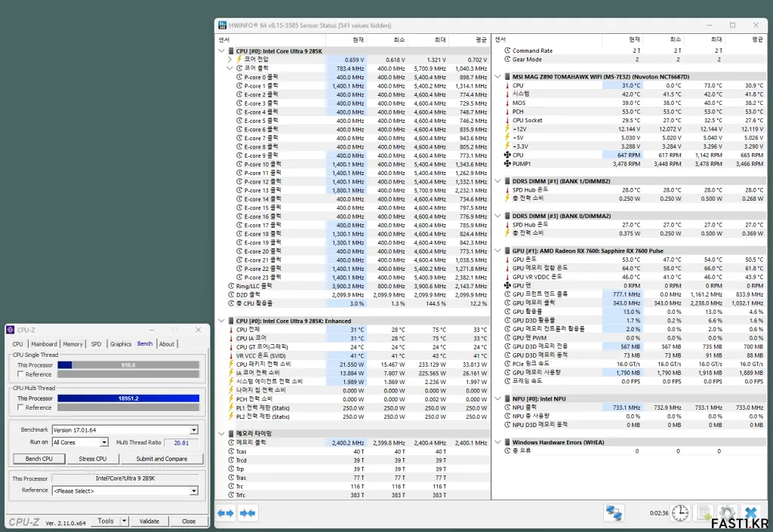Switch to the SPD tab in CPU-Z
773x532 pixels.
point(96,344)
